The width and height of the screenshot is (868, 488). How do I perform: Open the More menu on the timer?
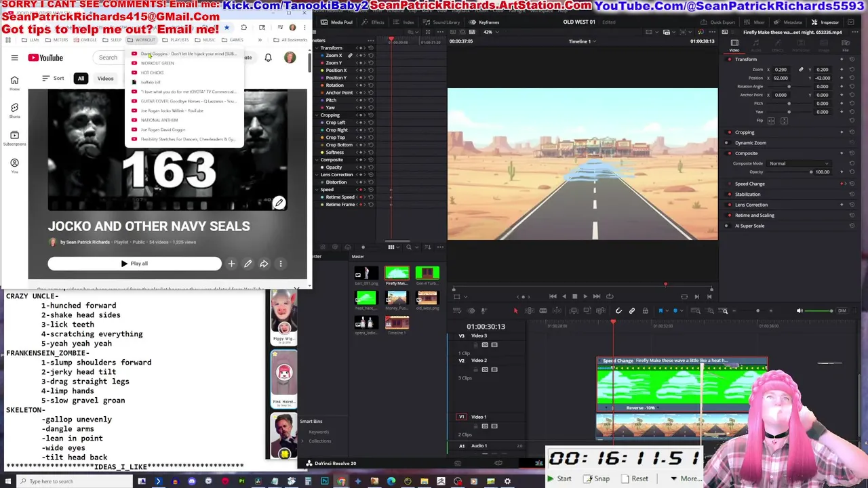click(x=685, y=479)
